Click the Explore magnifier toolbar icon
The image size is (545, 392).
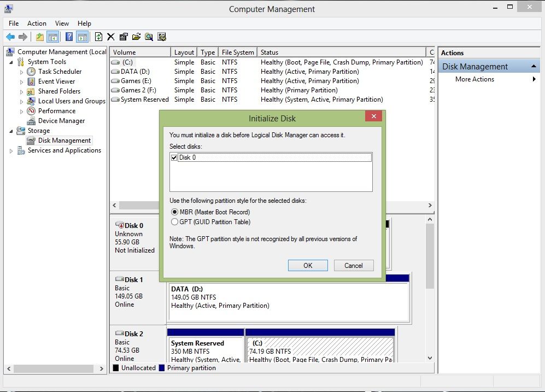click(149, 37)
